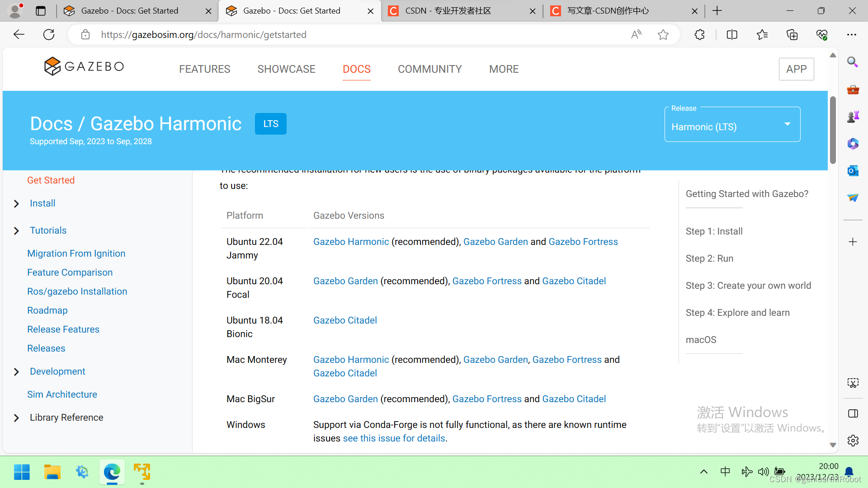Open Edge sidebar search icon

click(853, 62)
